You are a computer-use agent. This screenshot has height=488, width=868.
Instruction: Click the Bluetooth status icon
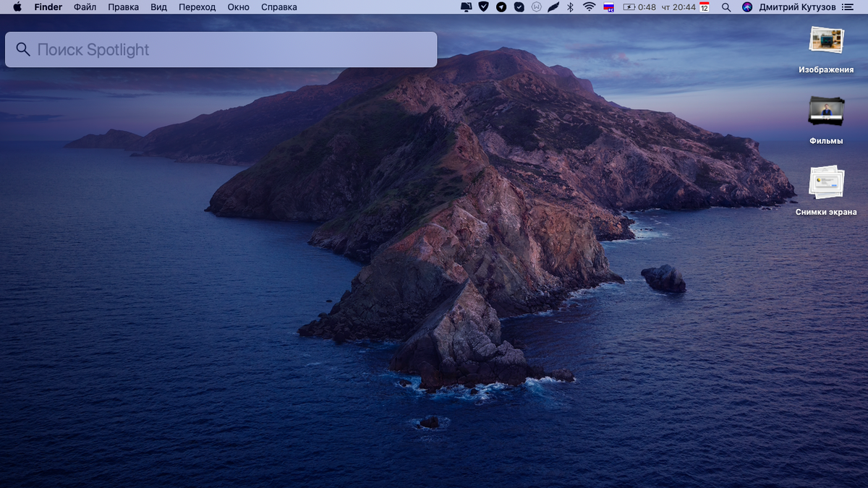point(570,7)
